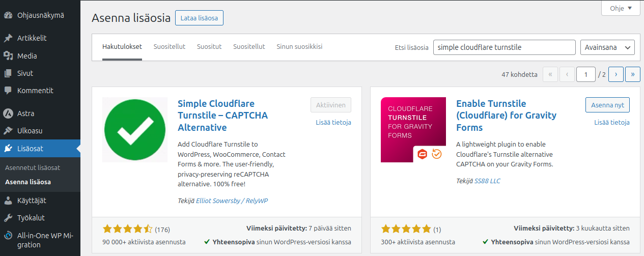Open Ohjausnäkymä in the sidebar
The width and height of the screenshot is (644, 256).
pyautogui.click(x=40, y=15)
